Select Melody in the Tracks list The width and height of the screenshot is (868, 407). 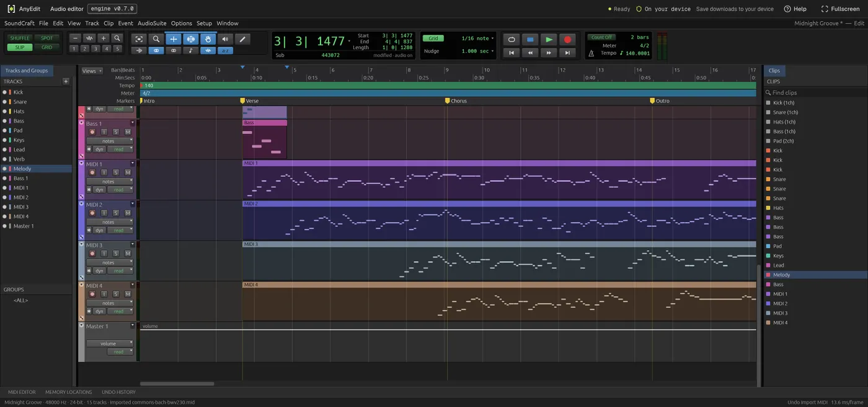click(x=36, y=168)
